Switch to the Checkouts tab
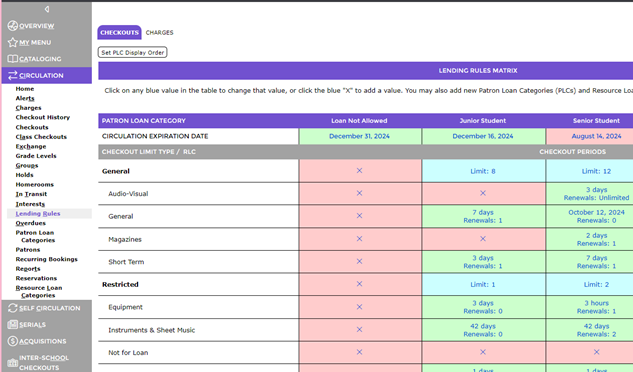The width and height of the screenshot is (633, 372). pos(119,32)
